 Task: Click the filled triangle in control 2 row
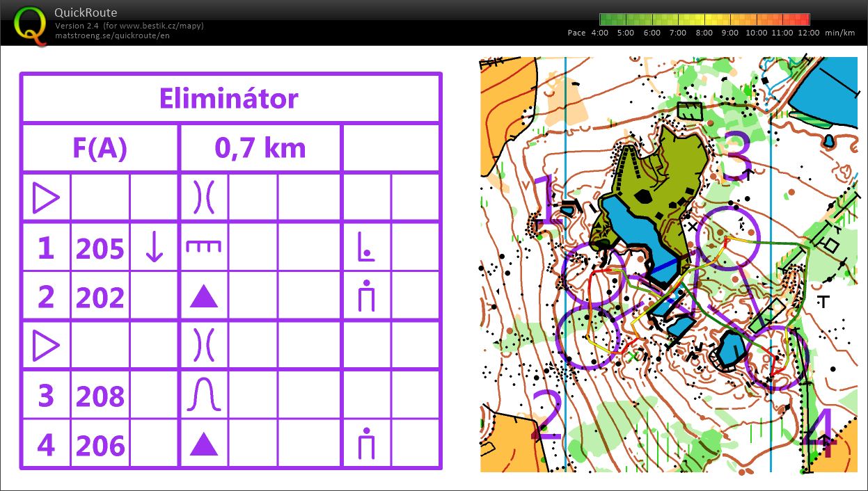pyautogui.click(x=203, y=297)
